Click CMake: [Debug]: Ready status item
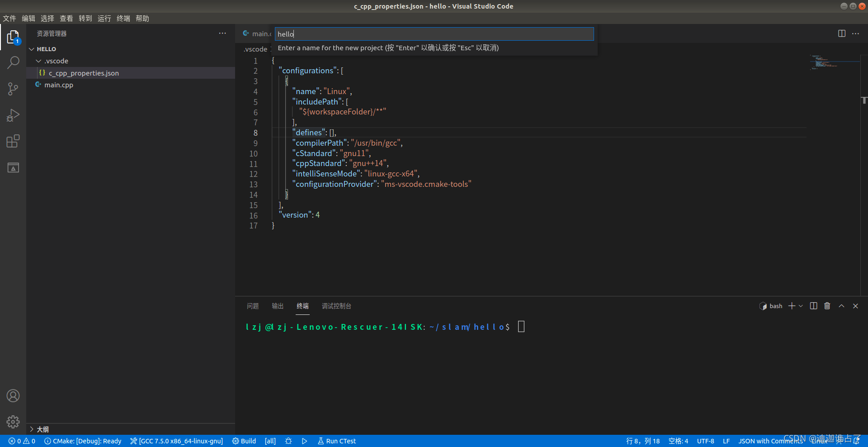 83,441
